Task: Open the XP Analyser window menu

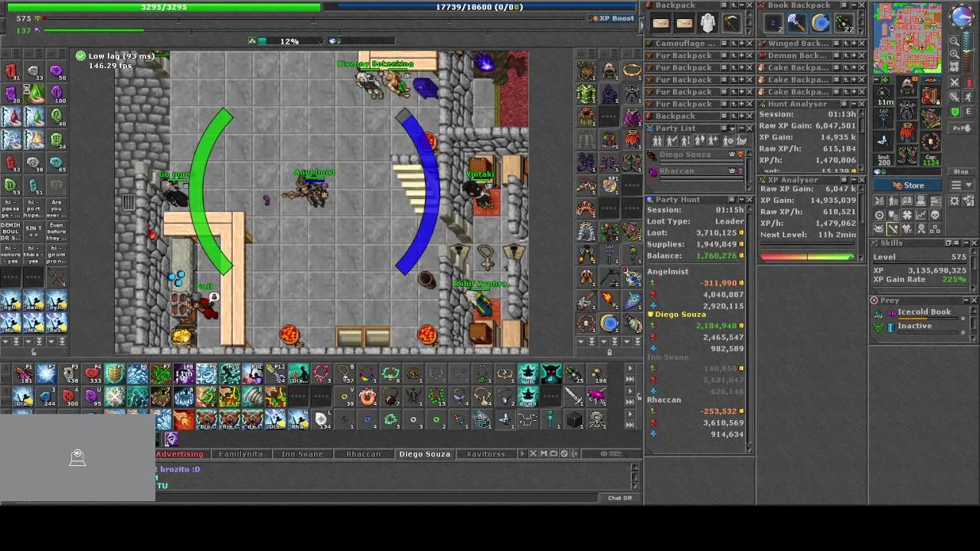Action: tap(844, 180)
